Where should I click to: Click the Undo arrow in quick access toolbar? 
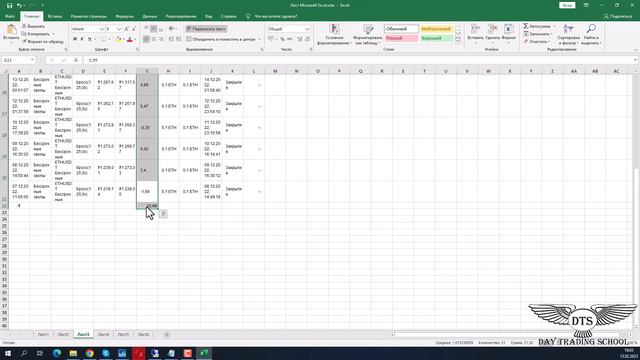19,5
